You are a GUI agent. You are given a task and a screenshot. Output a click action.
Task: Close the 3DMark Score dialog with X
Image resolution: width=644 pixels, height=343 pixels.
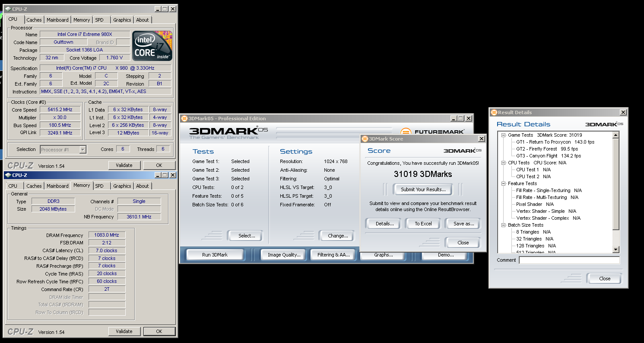coord(482,139)
